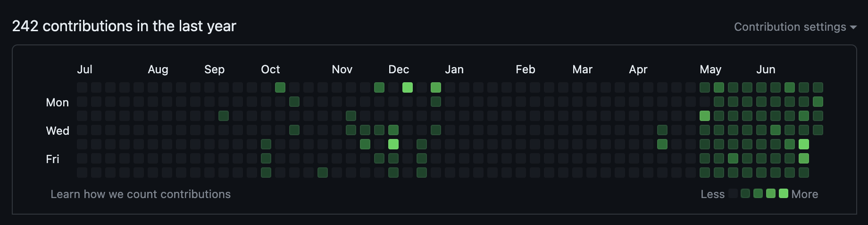Click the '242 contributions in the last year' heading
This screenshot has height=225, width=868.
pyautogui.click(x=124, y=26)
